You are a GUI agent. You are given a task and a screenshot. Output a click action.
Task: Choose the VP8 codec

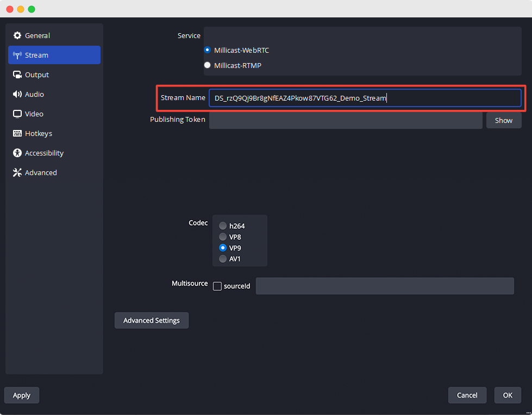coord(223,237)
